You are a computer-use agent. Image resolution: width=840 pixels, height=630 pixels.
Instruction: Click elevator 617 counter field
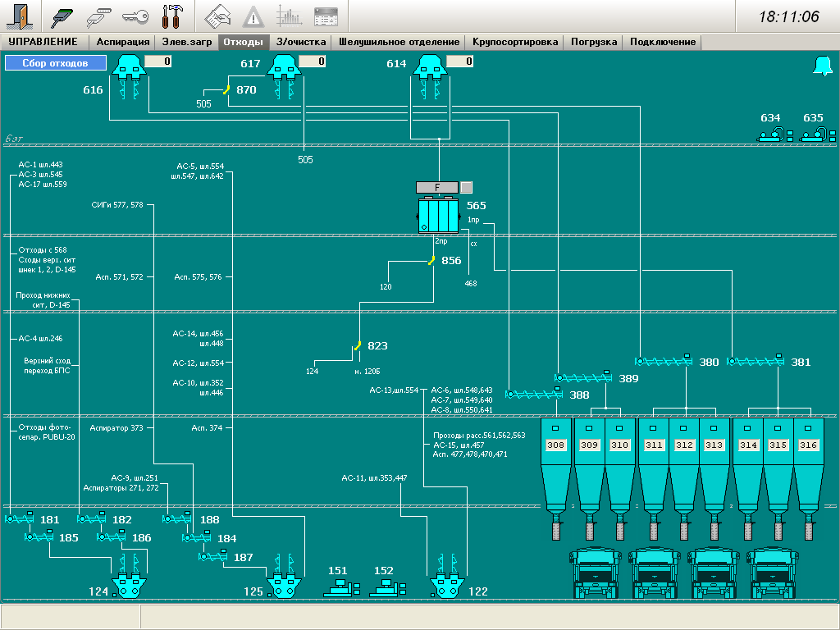[312, 62]
